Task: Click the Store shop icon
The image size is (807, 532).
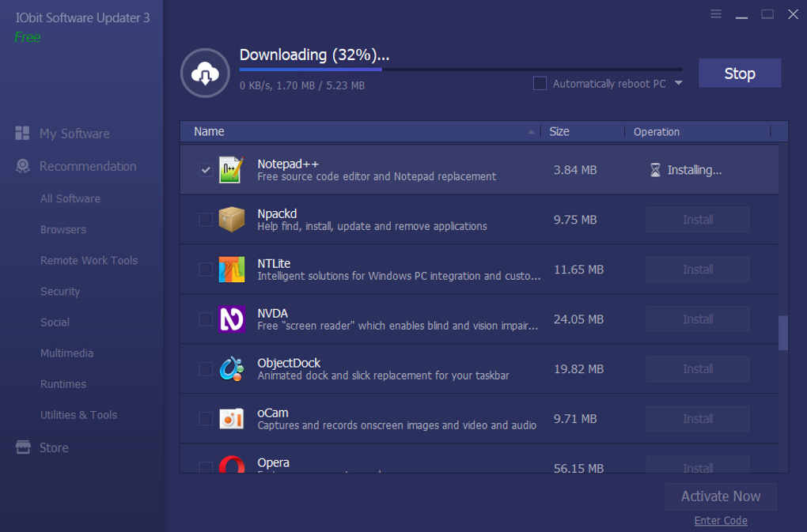Action: click(x=23, y=447)
